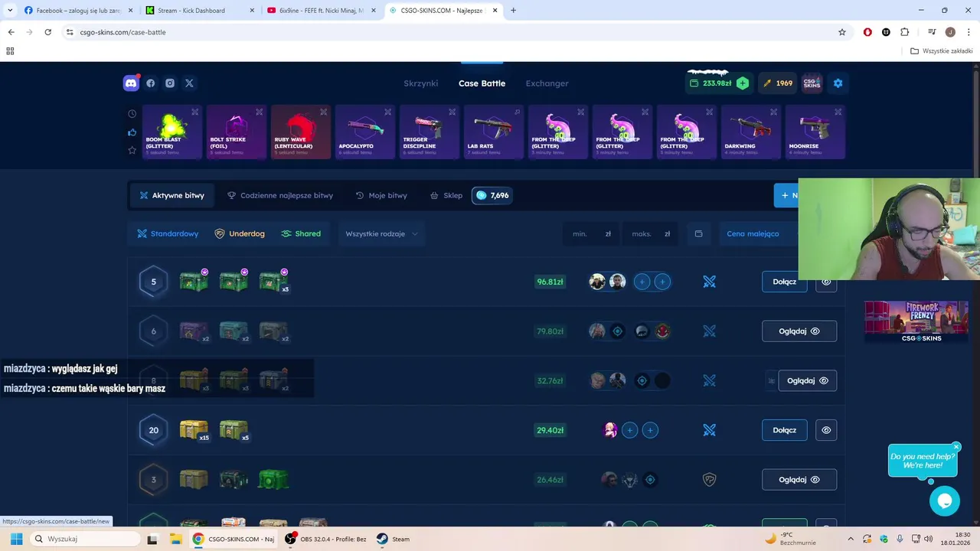Screen dimensions: 980x551
Task: Add first empty player slot in 29.40zł battle
Action: coord(629,430)
